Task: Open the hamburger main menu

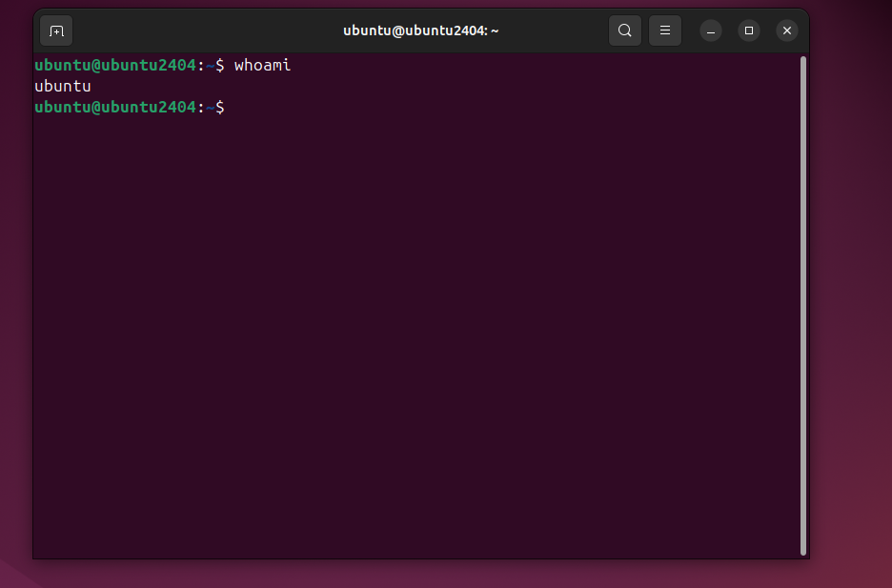Action: tap(665, 30)
